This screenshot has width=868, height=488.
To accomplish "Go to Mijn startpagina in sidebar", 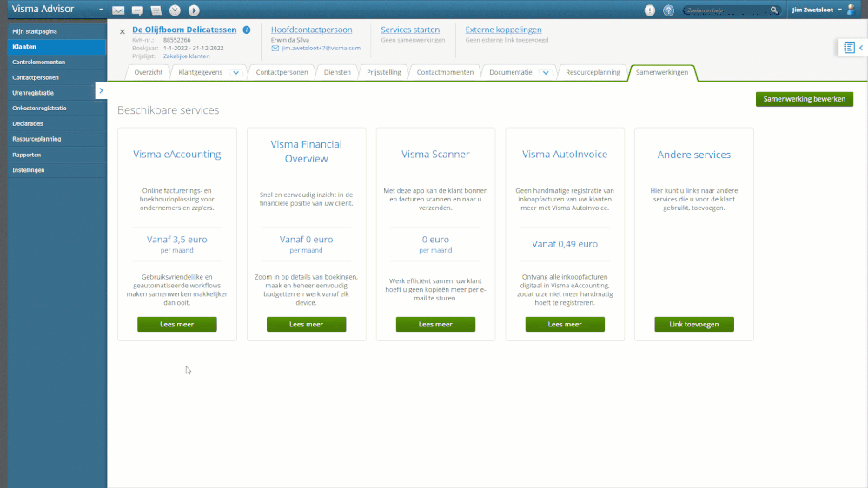I will point(57,31).
